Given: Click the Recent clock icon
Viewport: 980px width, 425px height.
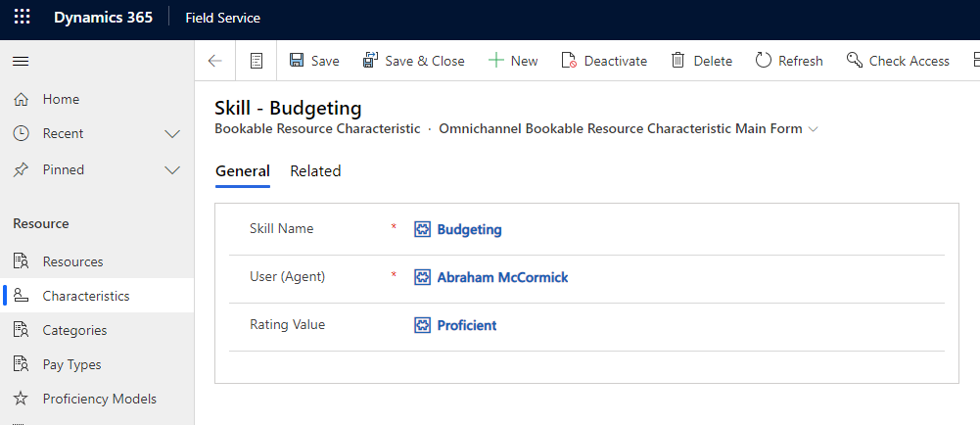Looking at the screenshot, I should click(22, 134).
